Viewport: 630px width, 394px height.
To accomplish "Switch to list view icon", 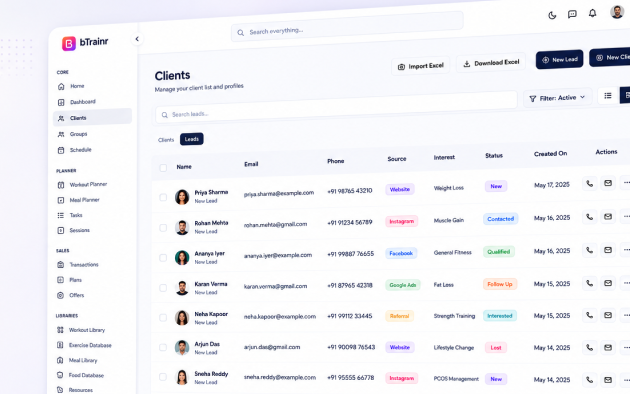I will click(608, 96).
